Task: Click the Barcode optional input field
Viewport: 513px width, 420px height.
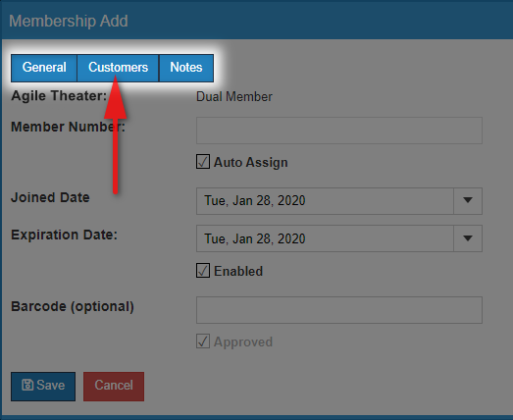Action: coord(339,310)
